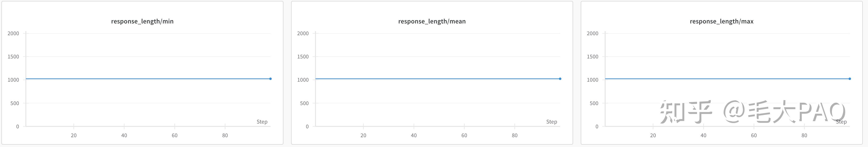Click the 2000 y-axis label in the max chart
The image size is (868, 147).
tap(592, 33)
